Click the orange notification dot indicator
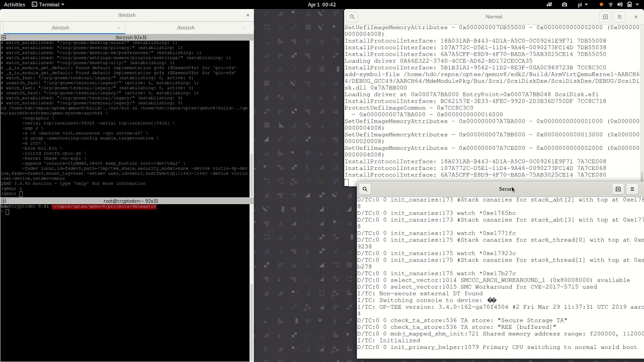644x362 pixels. [x=602, y=5]
